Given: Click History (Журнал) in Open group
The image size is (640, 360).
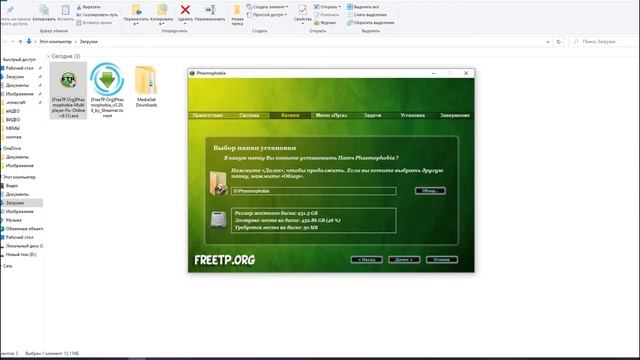Looking at the screenshot, I should [x=325, y=23].
